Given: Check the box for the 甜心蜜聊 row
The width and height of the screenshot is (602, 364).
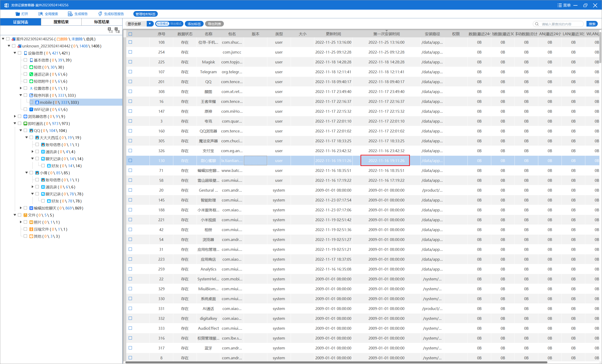Looking at the screenshot, I should tap(130, 160).
